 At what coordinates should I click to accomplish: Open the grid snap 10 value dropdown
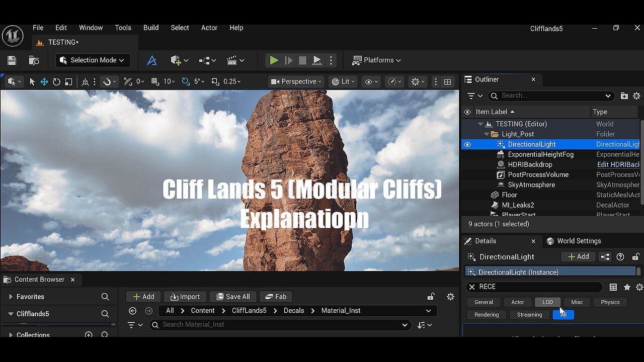pos(169,81)
